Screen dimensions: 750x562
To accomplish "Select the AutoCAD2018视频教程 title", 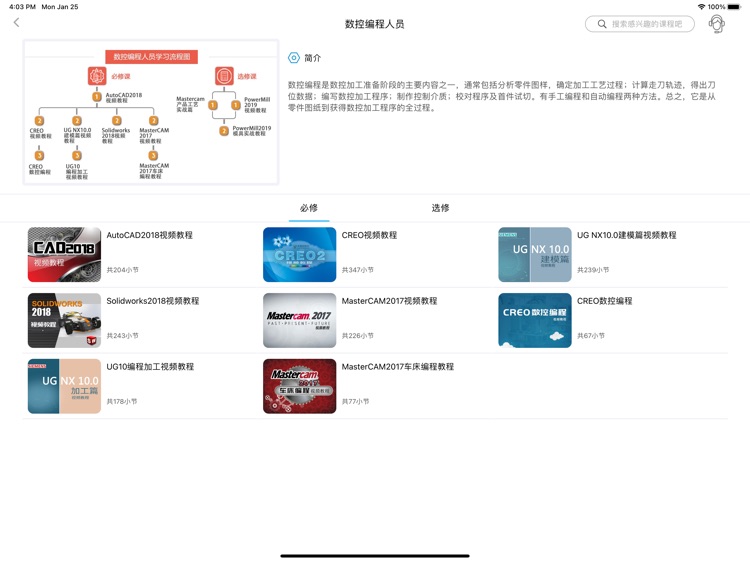I will tap(149, 235).
